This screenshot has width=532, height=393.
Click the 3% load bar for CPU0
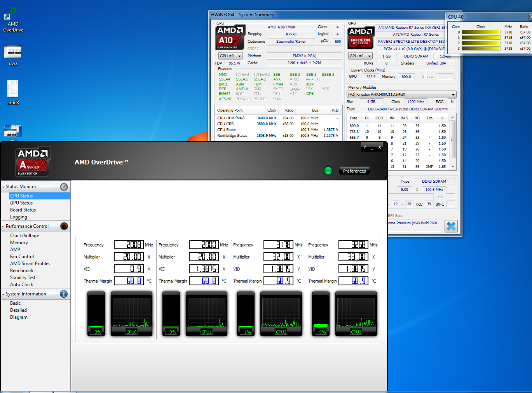tap(96, 314)
